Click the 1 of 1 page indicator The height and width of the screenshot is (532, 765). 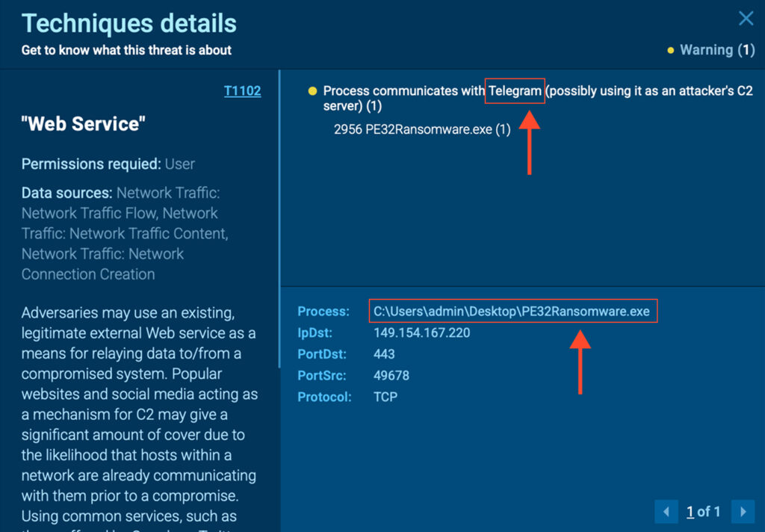coord(704,512)
